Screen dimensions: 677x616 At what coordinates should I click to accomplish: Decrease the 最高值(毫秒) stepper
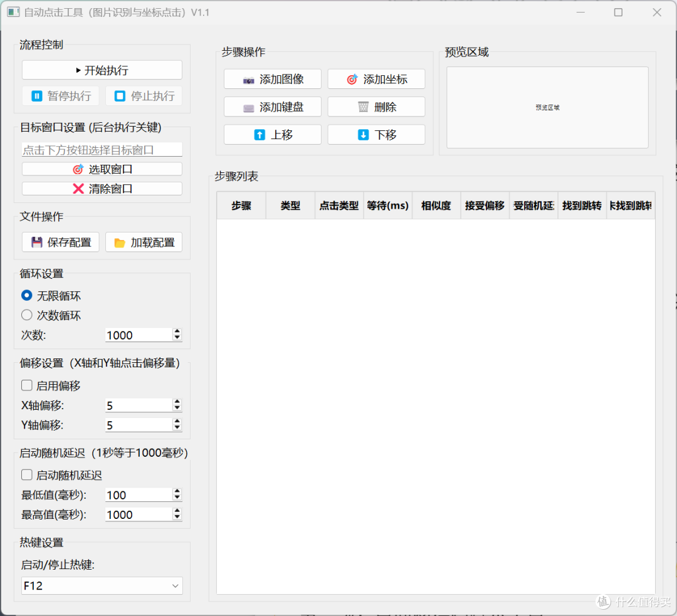(177, 517)
